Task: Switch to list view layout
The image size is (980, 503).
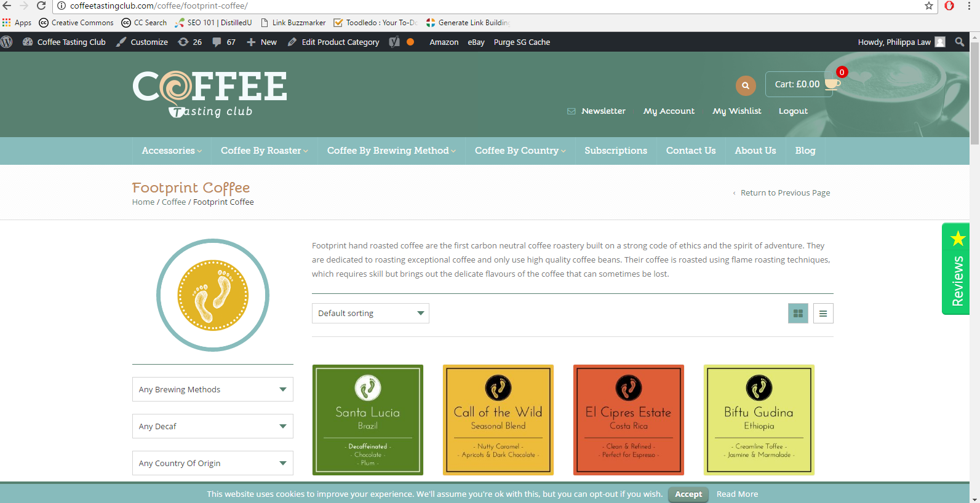Action: (823, 314)
